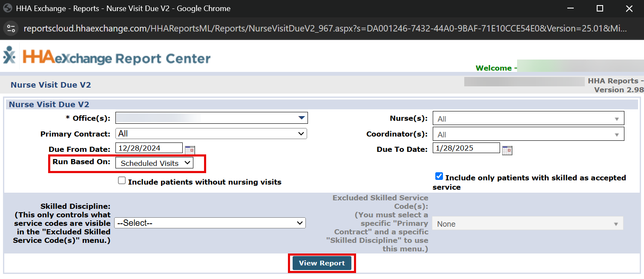Click in the Due To Date field
The height and width of the screenshot is (279, 644).
pos(466,148)
